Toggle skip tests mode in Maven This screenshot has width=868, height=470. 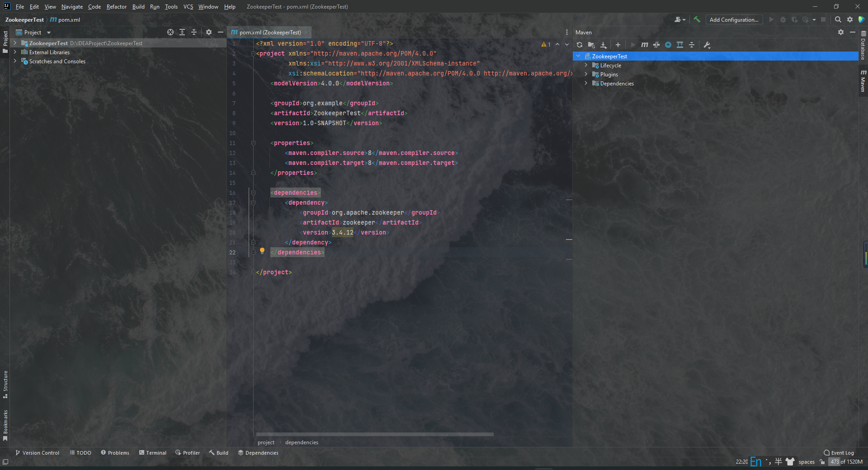(x=668, y=45)
